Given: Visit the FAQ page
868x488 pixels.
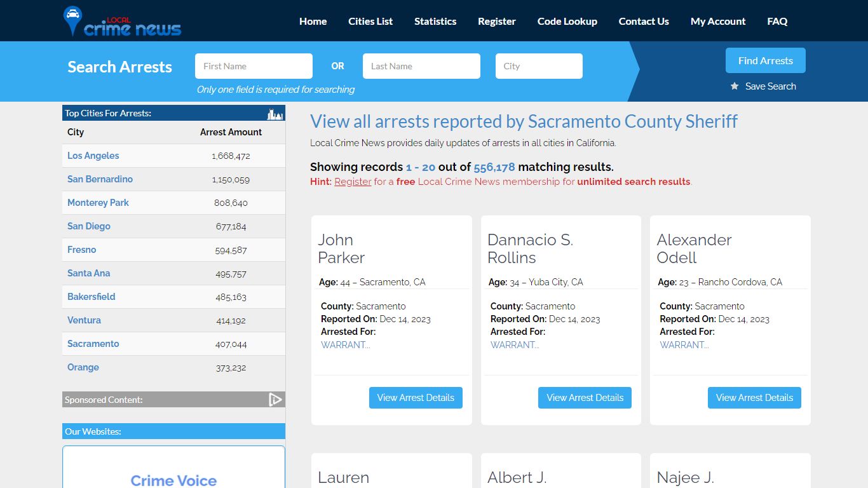Looking at the screenshot, I should pyautogui.click(x=777, y=21).
